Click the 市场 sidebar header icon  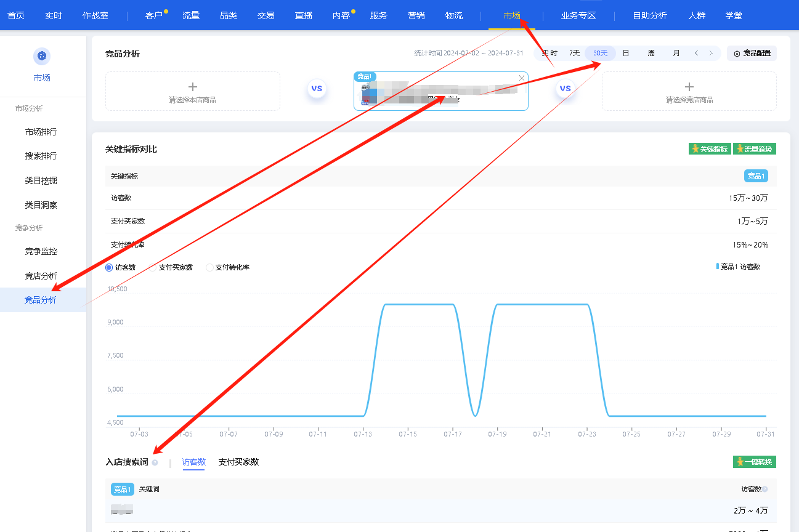click(42, 57)
